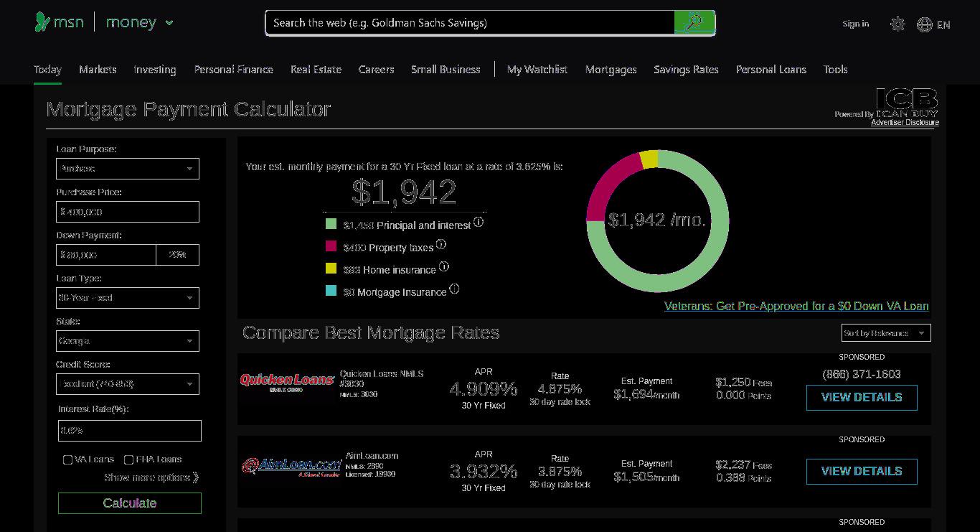Click the Interest Rate input field
The height and width of the screenshot is (532, 980).
pos(130,431)
